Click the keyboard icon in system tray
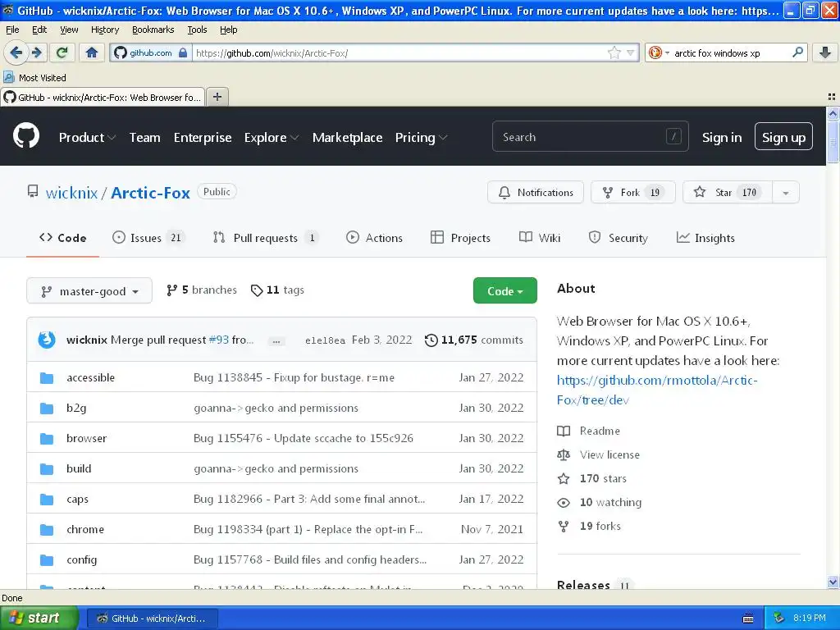 748,619
